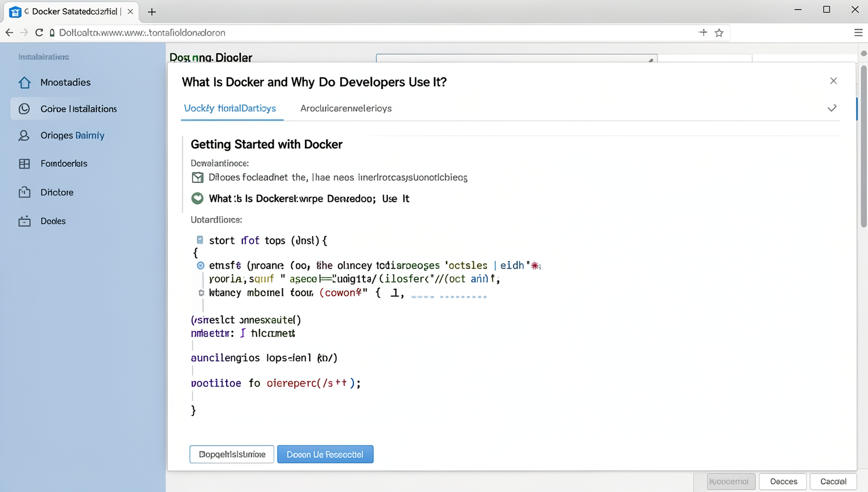Click the Dnctore sidebar icon
This screenshot has width=868, height=492.
pos(24,192)
